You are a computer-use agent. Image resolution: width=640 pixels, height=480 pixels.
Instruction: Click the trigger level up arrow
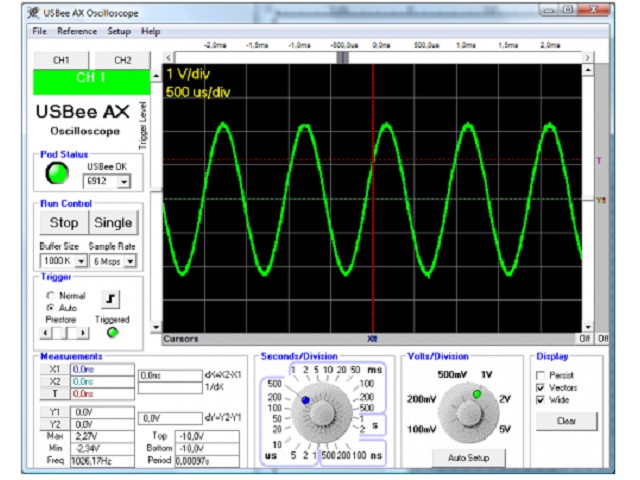[156, 76]
